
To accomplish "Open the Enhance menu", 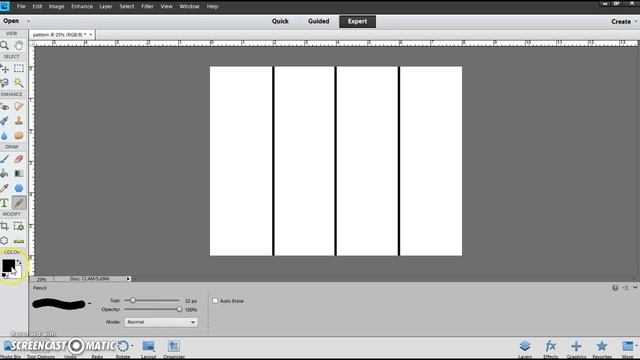I will [82, 7].
